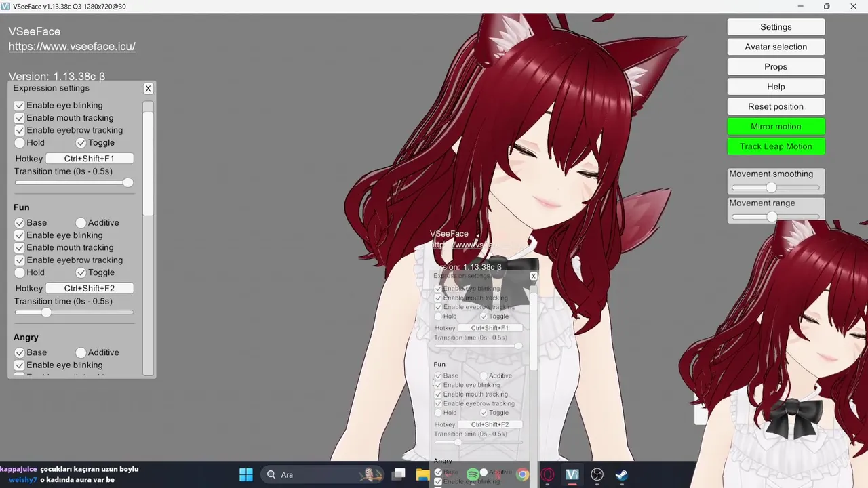Toggle Enable eye blinking for the Ctrl+Shift+F1 expression

tap(20, 106)
